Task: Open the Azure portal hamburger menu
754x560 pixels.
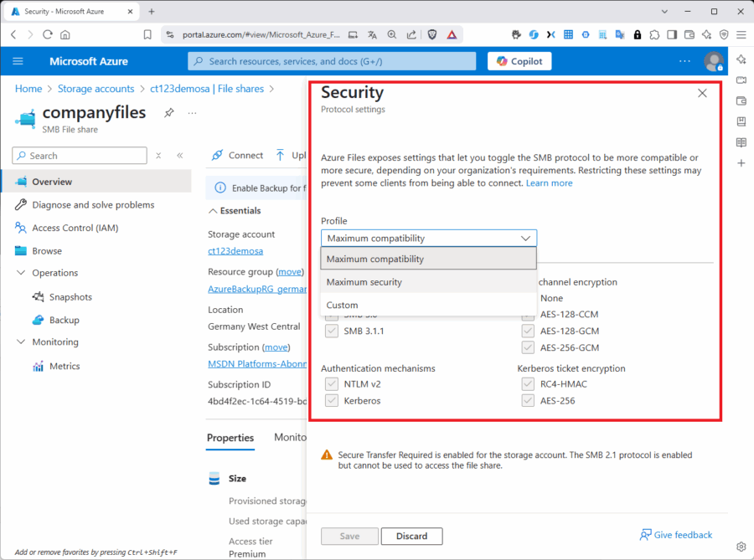Action: pyautogui.click(x=18, y=61)
